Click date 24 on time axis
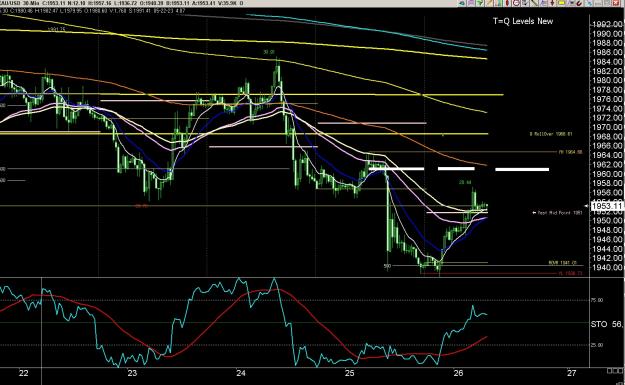The image size is (625, 385). [x=241, y=373]
